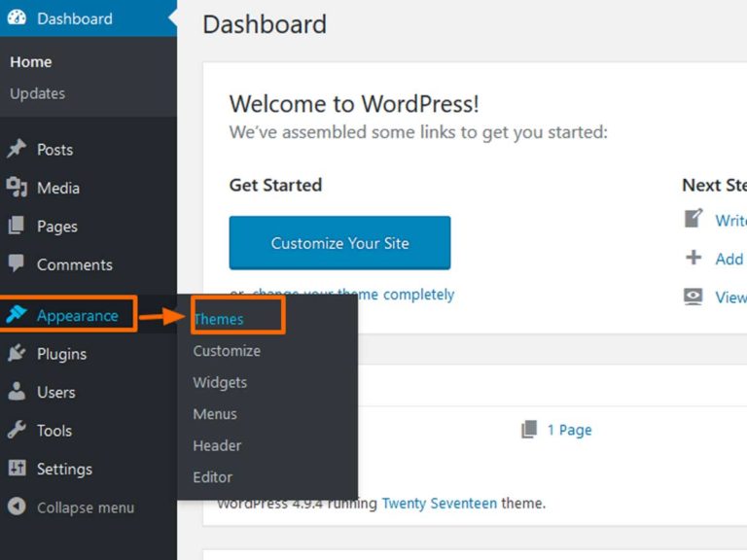Select Home in the Dashboard submenu

(x=31, y=62)
